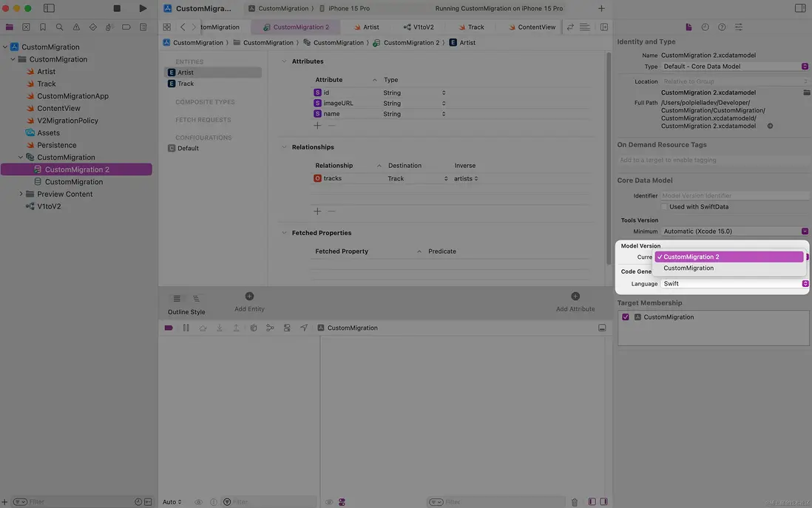Open the file inspector icon

coord(688,27)
